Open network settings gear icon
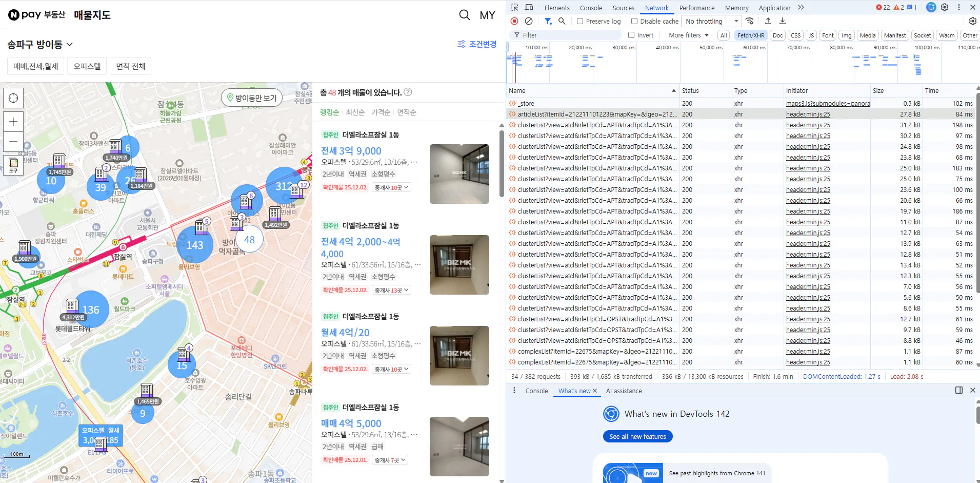Viewport: 980px width, 483px height. 972,21
